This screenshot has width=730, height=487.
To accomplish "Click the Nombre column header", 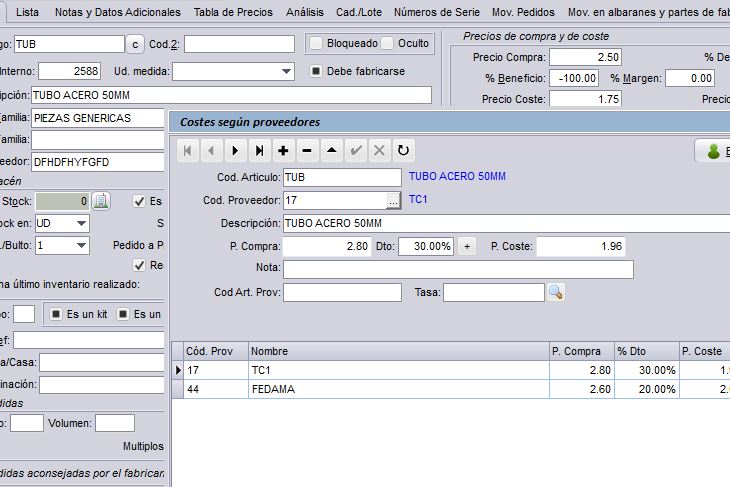I will (399, 351).
